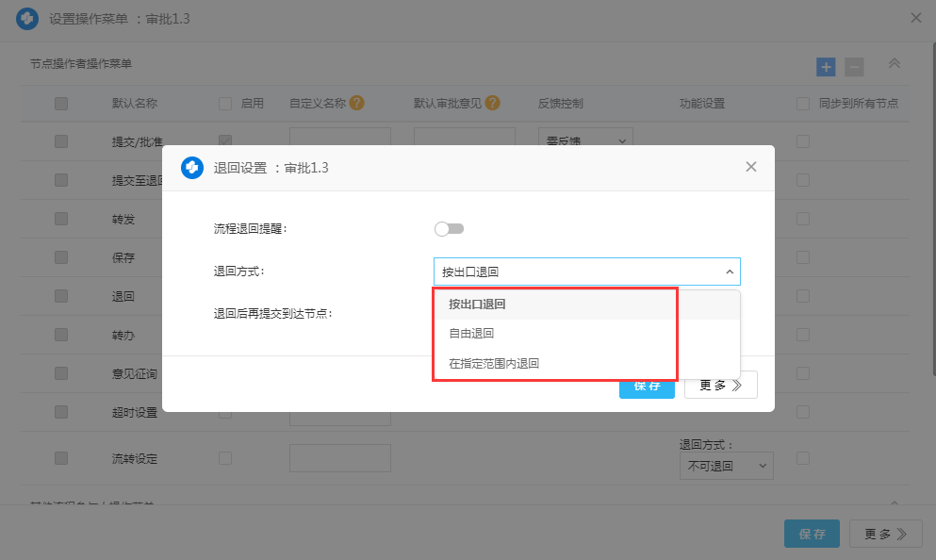The image size is (936, 560).
Task: Click the 自定义名称 input in 流转设定 row
Action: [339, 458]
